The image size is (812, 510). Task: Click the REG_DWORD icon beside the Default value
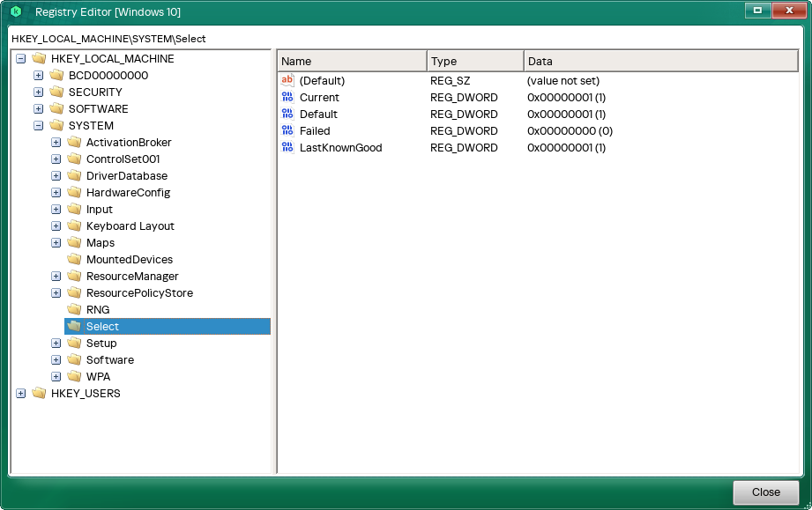tap(287, 114)
